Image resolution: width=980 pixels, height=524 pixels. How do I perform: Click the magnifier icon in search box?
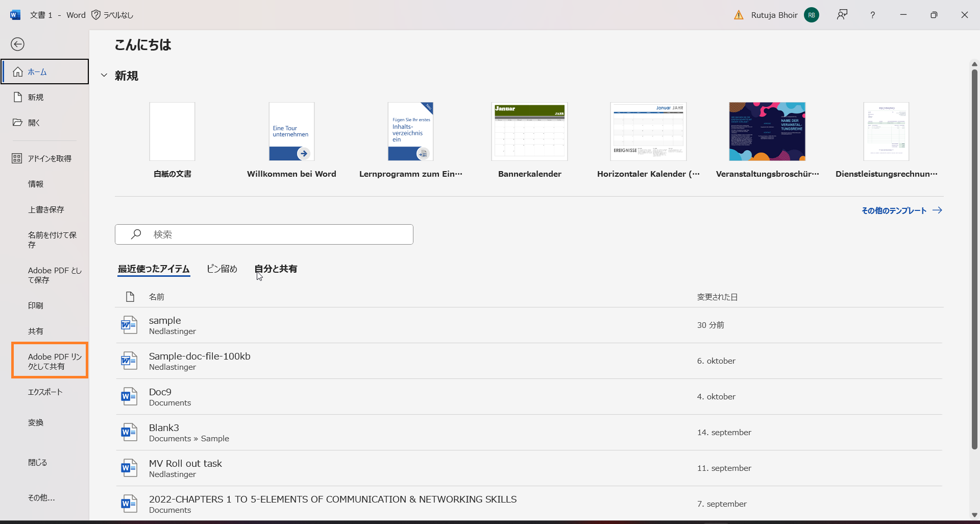point(136,234)
